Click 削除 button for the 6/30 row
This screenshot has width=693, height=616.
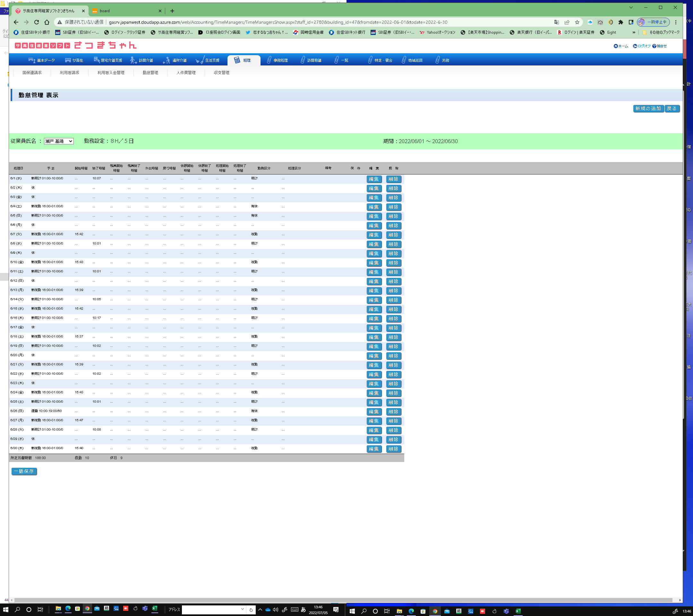point(393,449)
